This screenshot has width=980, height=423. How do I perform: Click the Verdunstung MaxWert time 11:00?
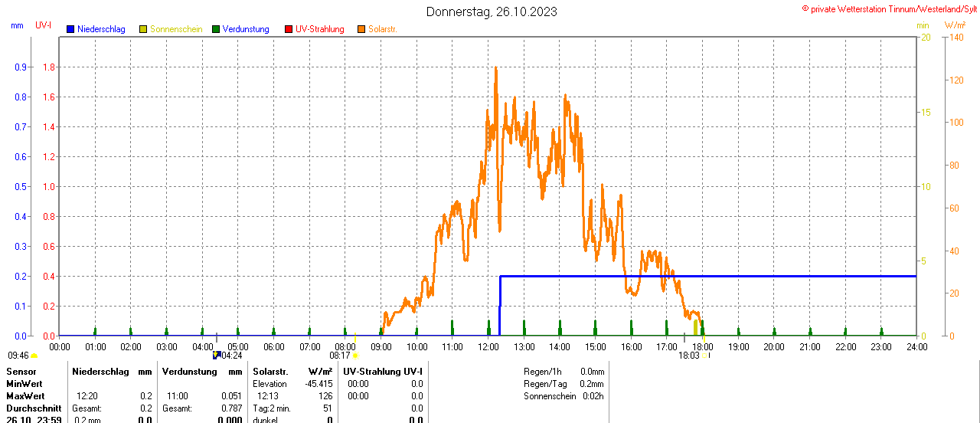coord(178,396)
